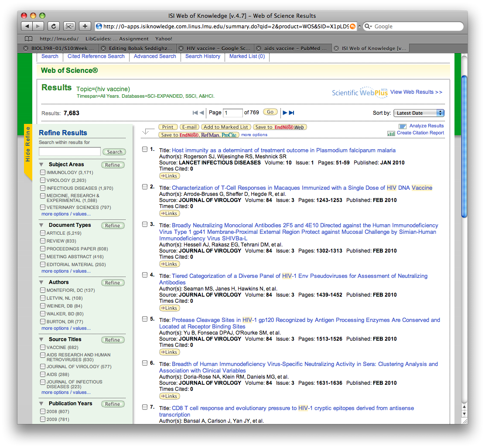Check the IMMUNOLOGY subject area box
Screen dimensions: 485x448
pyautogui.click(x=43, y=173)
